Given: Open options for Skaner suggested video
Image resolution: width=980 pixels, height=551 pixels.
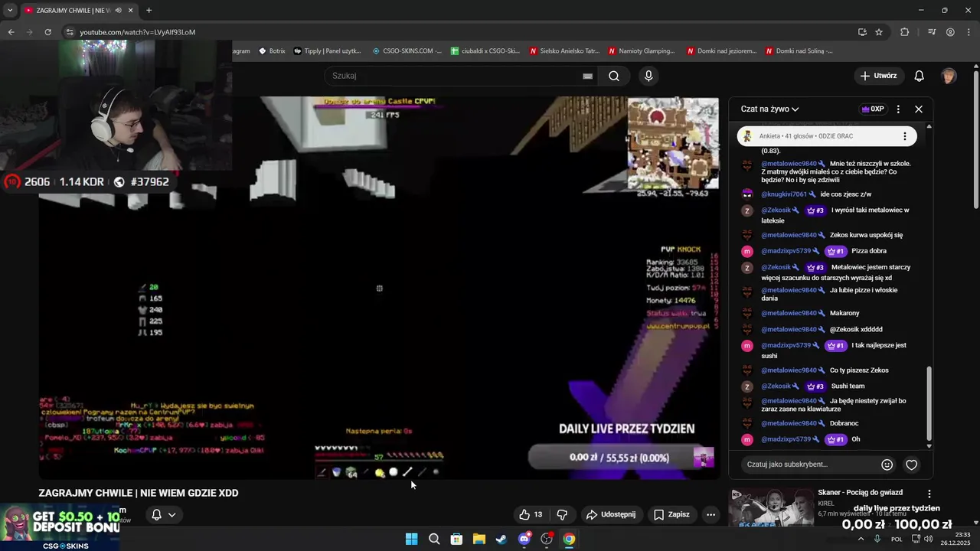Looking at the screenshot, I should pos(929,494).
